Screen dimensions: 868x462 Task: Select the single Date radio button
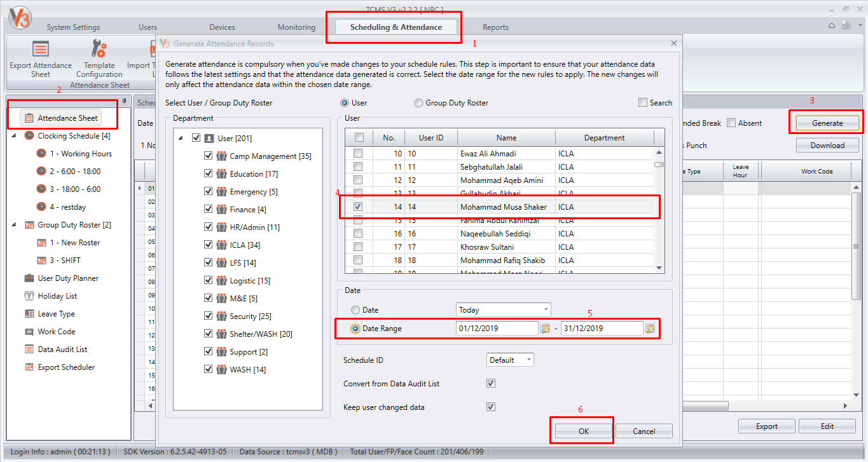(x=355, y=310)
